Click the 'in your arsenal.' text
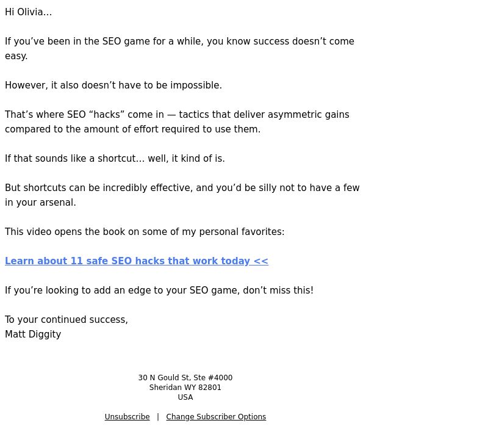Screen dimensions: 488x448 point(40,203)
